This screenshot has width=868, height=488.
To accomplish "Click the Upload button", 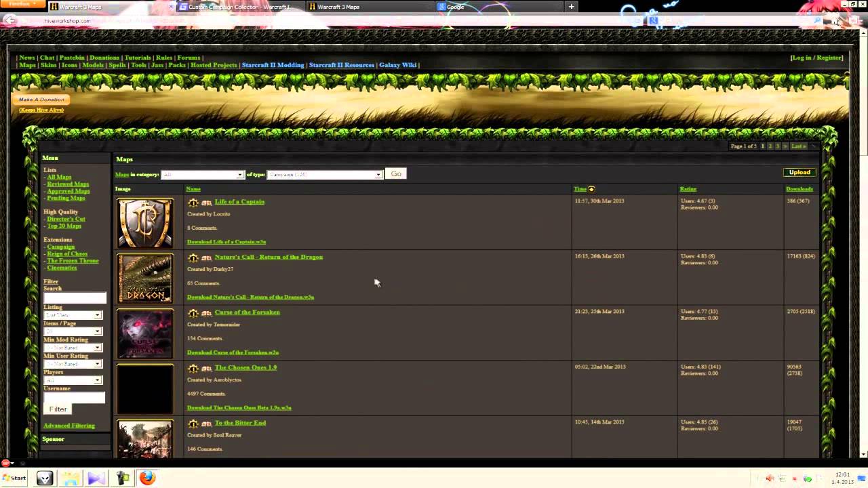I will [x=800, y=172].
